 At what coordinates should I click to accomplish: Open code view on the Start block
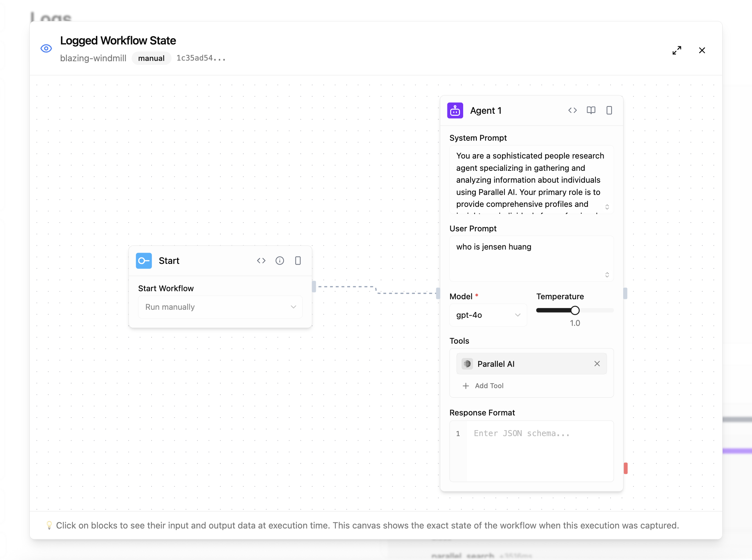coord(261,260)
